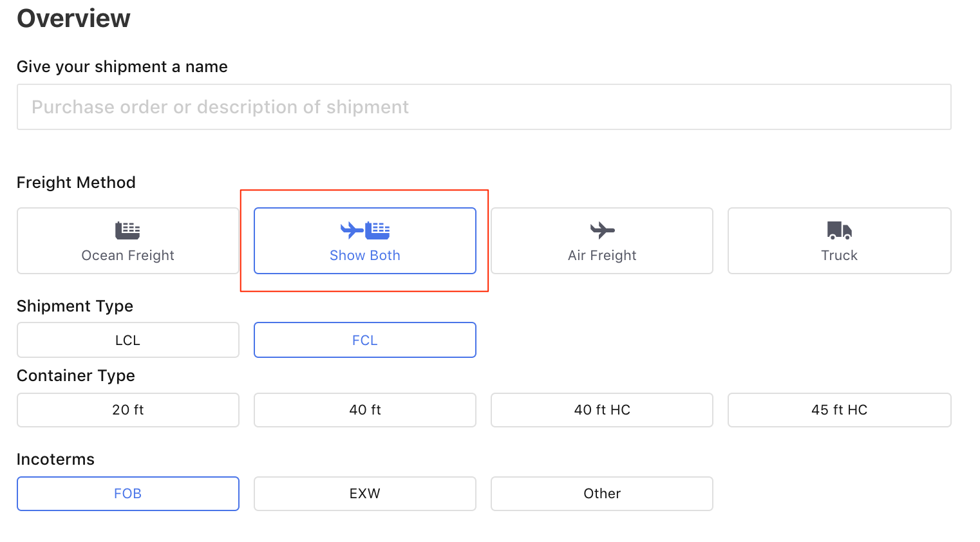The height and width of the screenshot is (542, 980).
Task: Click the Truck icon
Action: tap(839, 230)
